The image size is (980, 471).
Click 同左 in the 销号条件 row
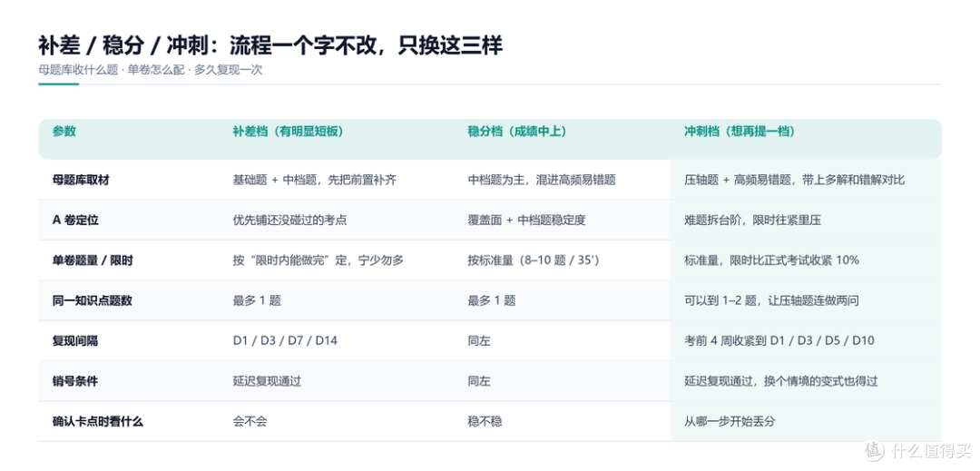tap(479, 381)
